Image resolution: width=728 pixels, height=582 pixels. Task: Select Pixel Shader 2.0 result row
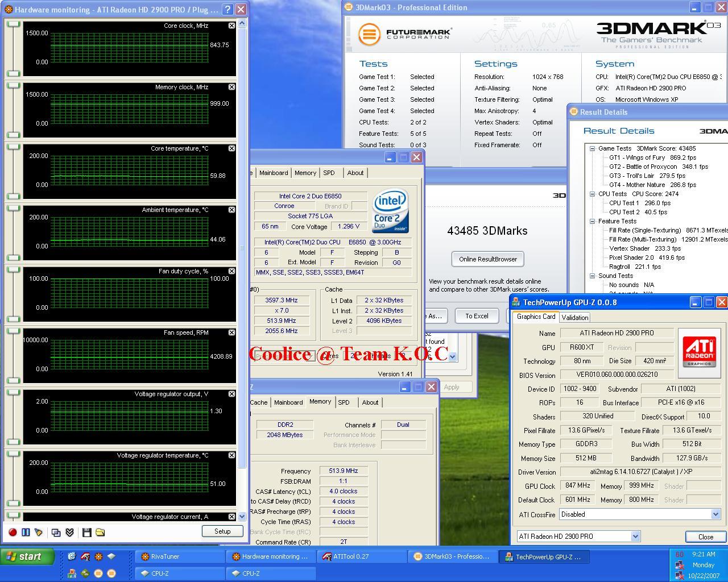[647, 257]
